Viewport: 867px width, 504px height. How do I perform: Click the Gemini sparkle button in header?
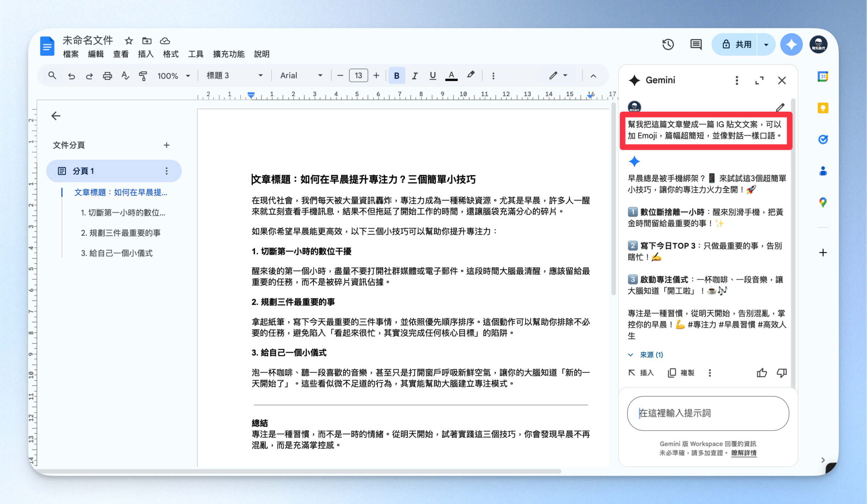(791, 44)
